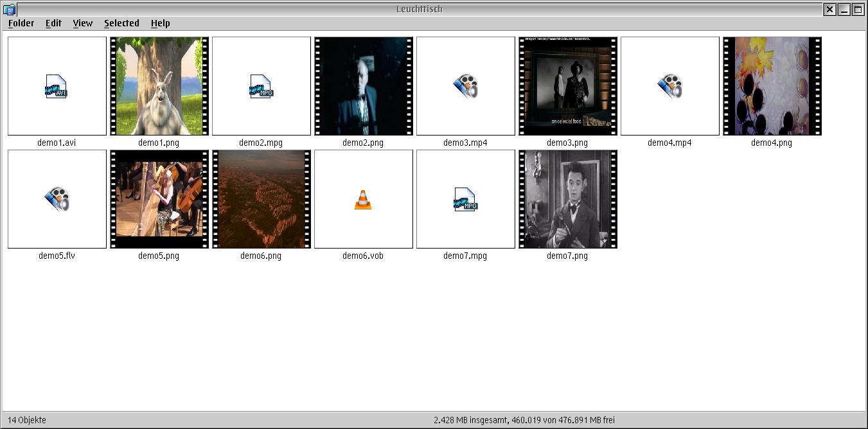Minimize the Leuchttisch window
The image size is (868, 429).
click(844, 9)
